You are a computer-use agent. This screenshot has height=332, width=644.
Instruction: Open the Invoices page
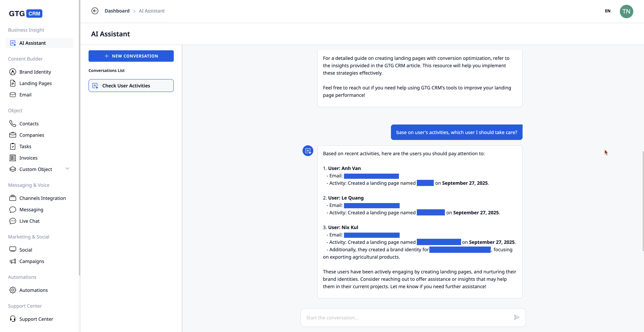(28, 158)
